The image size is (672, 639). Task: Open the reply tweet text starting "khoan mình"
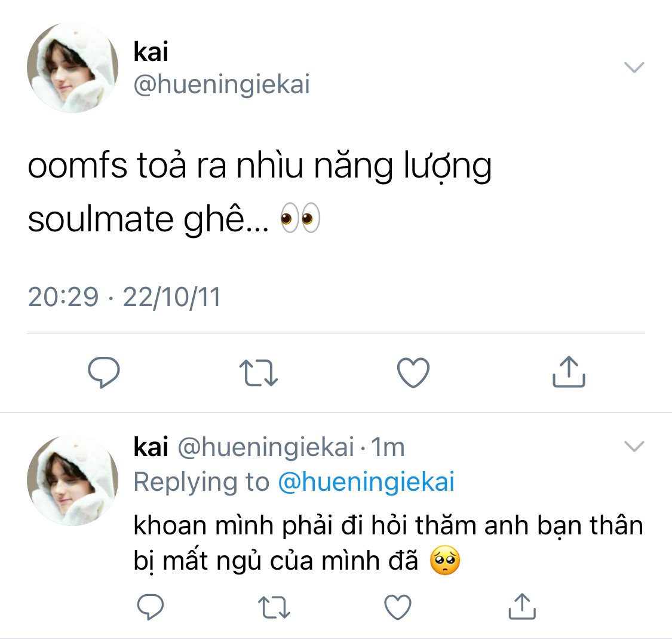[388, 543]
